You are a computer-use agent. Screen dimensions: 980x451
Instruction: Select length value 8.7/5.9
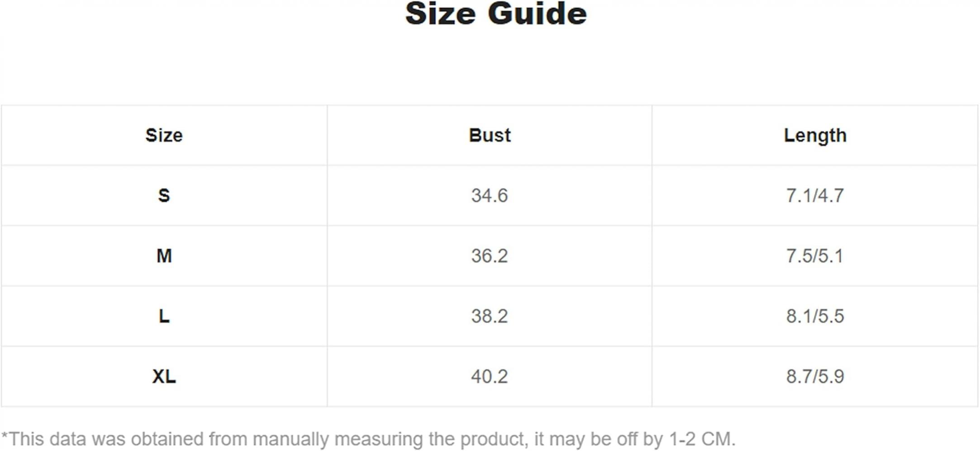coord(815,376)
